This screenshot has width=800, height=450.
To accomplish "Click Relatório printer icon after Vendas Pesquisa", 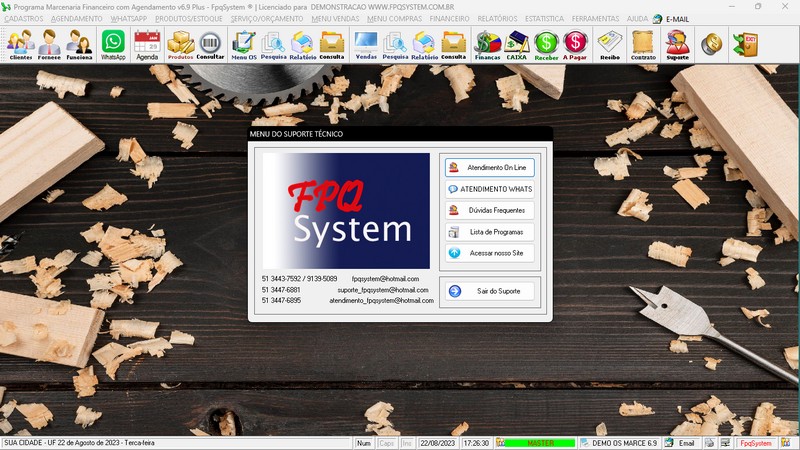I will pyautogui.click(x=424, y=45).
